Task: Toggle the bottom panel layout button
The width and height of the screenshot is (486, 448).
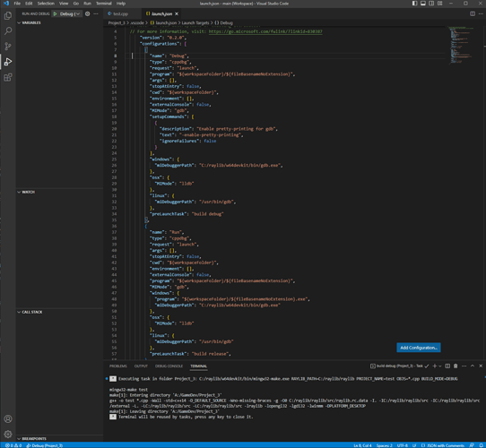Action: point(423,4)
